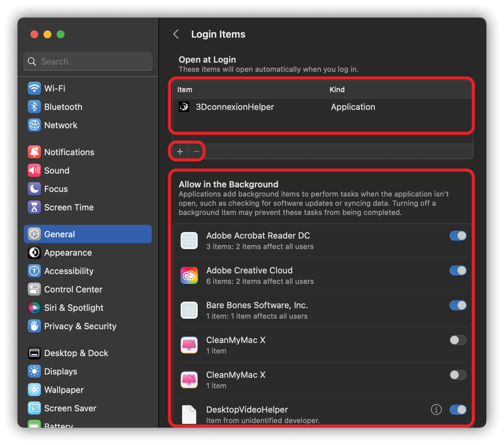Click the 3DconnexionHelper app icon
Screen dimensions: 504x445
point(184,107)
